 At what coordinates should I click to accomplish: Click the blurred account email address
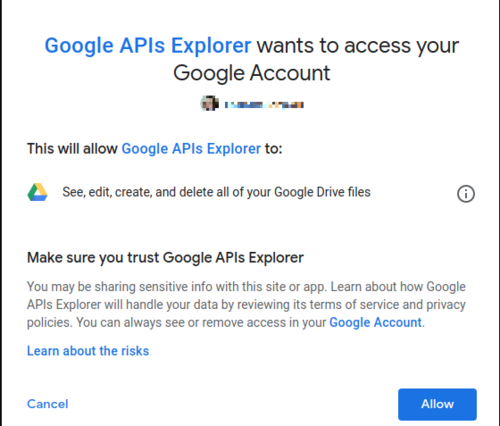[x=264, y=105]
